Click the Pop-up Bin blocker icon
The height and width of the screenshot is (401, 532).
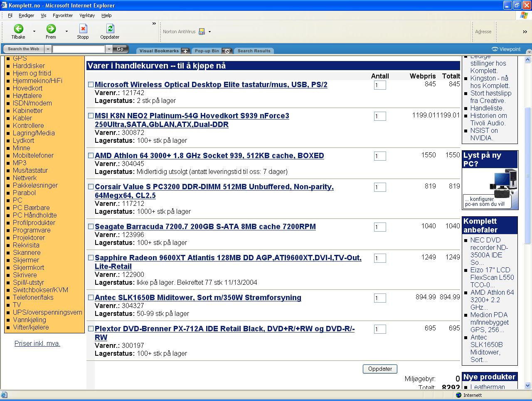click(227, 51)
